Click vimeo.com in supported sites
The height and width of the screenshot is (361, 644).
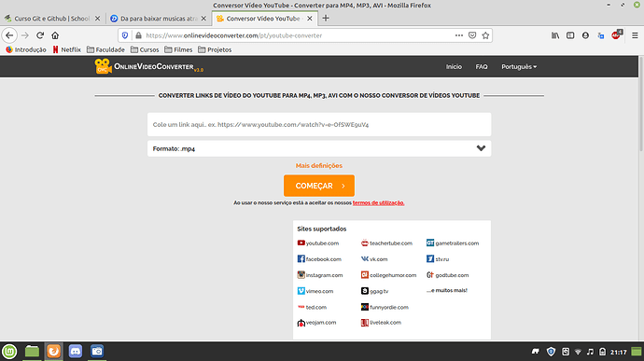click(315, 291)
